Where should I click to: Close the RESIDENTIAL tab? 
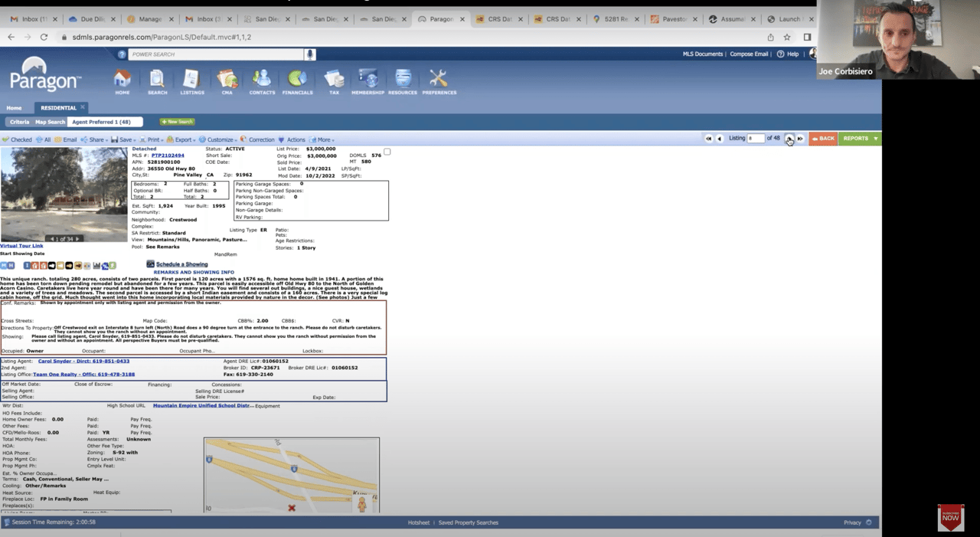[x=83, y=107]
